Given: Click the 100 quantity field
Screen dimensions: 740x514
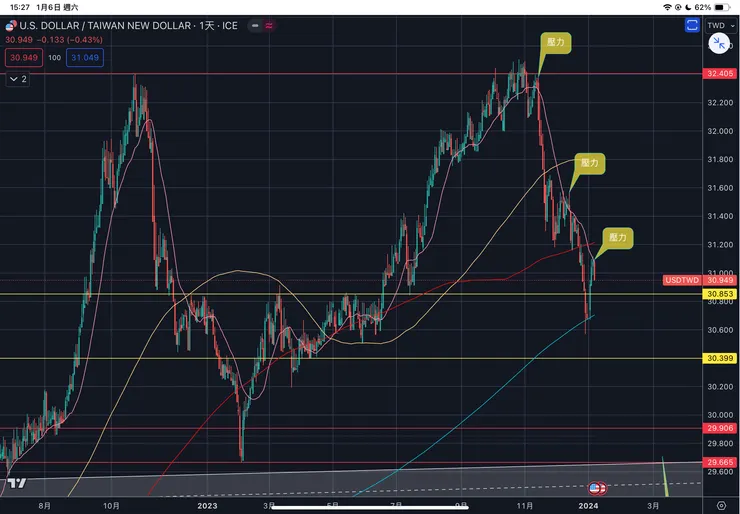Looking at the screenshot, I should pyautogui.click(x=55, y=58).
